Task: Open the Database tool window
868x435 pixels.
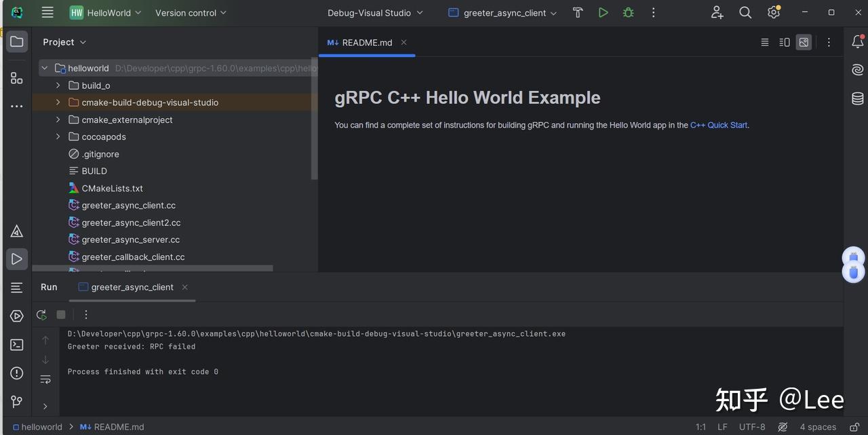Action: (856, 98)
